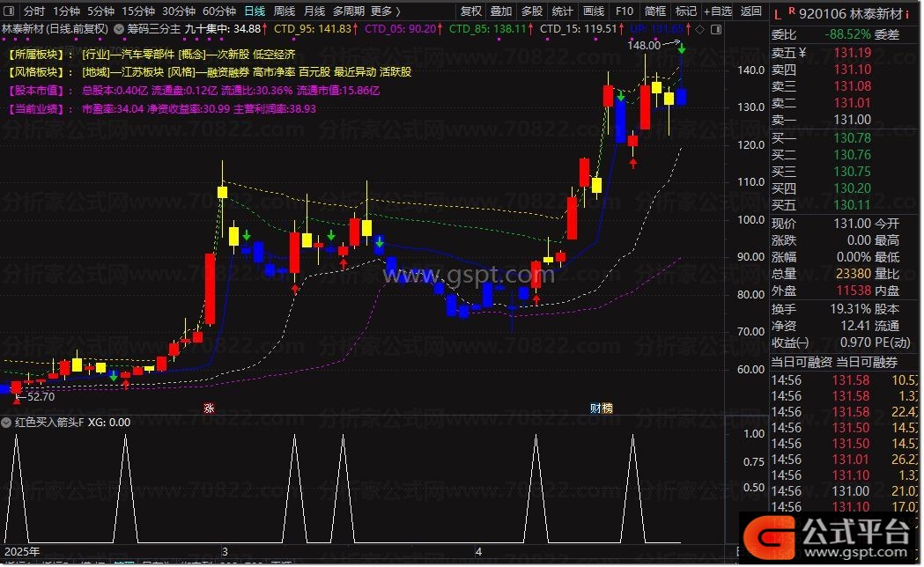Click the 卖五 price 131.19
The image size is (924, 567).
point(852,53)
